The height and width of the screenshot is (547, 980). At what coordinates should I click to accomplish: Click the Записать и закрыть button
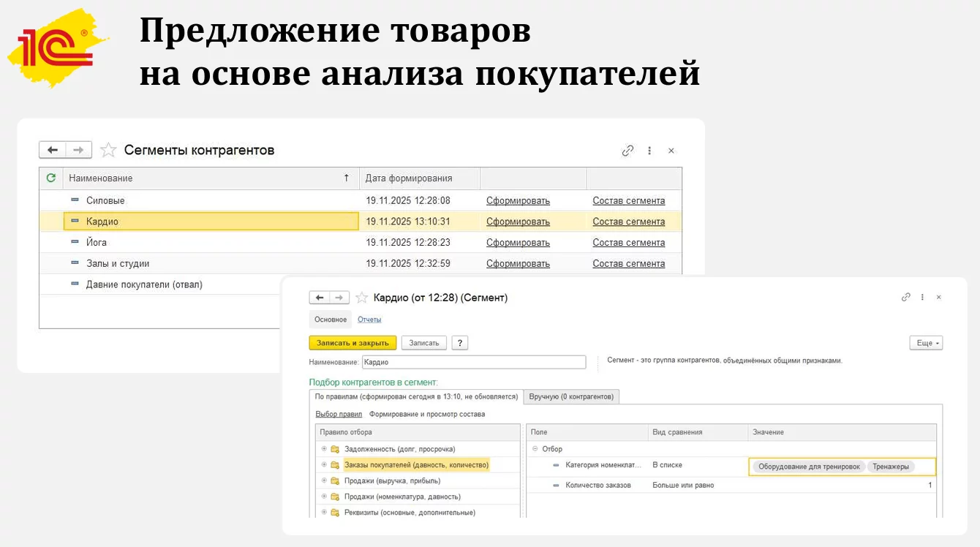353,343
